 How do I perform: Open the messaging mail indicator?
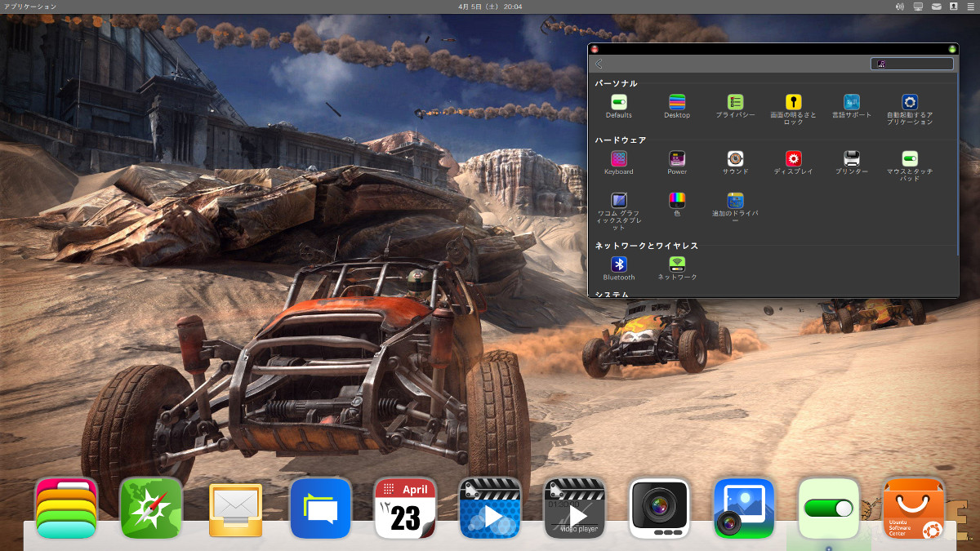click(x=936, y=7)
